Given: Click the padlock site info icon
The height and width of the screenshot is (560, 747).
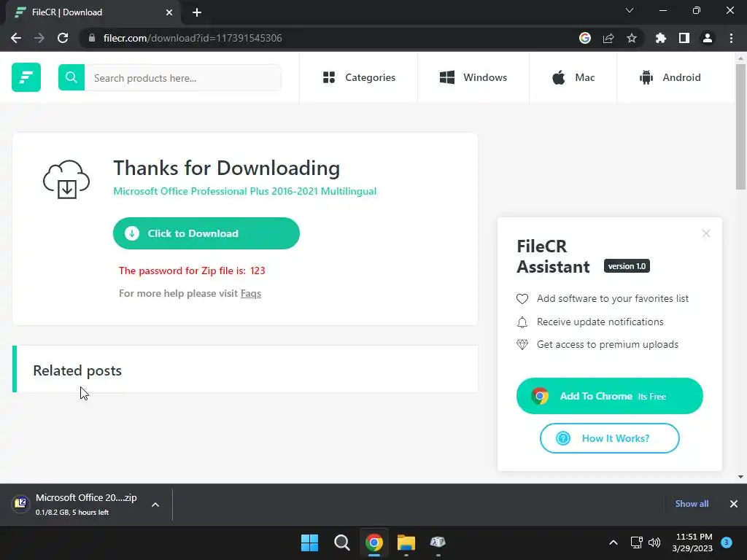Looking at the screenshot, I should (92, 38).
